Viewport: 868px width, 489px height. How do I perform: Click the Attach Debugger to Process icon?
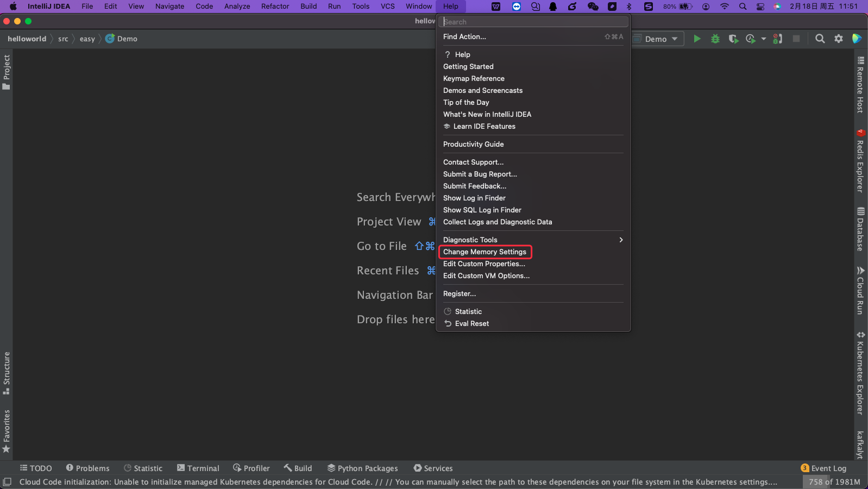[x=778, y=39]
